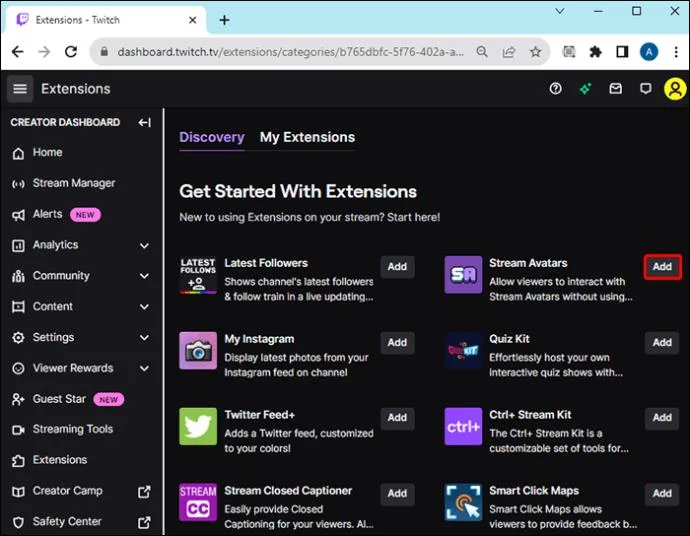The image size is (690, 536).
Task: Add the Ctrl+ Stream Kit extension
Action: pyautogui.click(x=662, y=418)
